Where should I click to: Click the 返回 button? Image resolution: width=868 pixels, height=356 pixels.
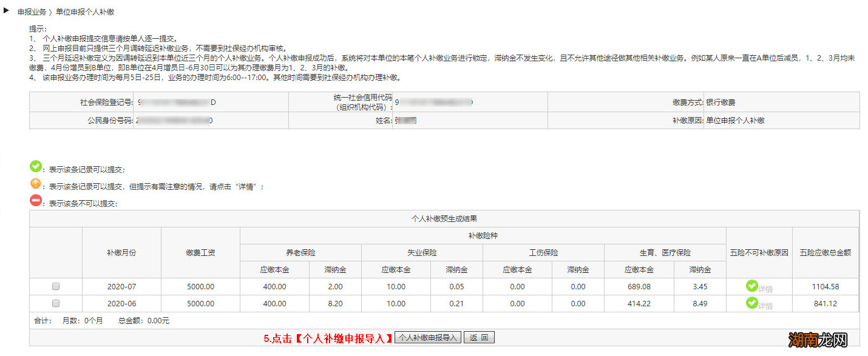[x=479, y=337]
